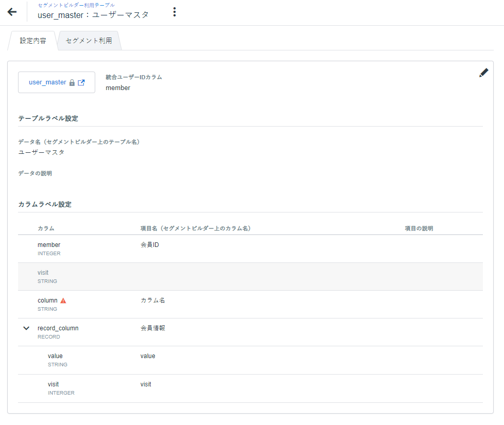
Task: Click the カラム header in the table
Action: [x=46, y=228]
